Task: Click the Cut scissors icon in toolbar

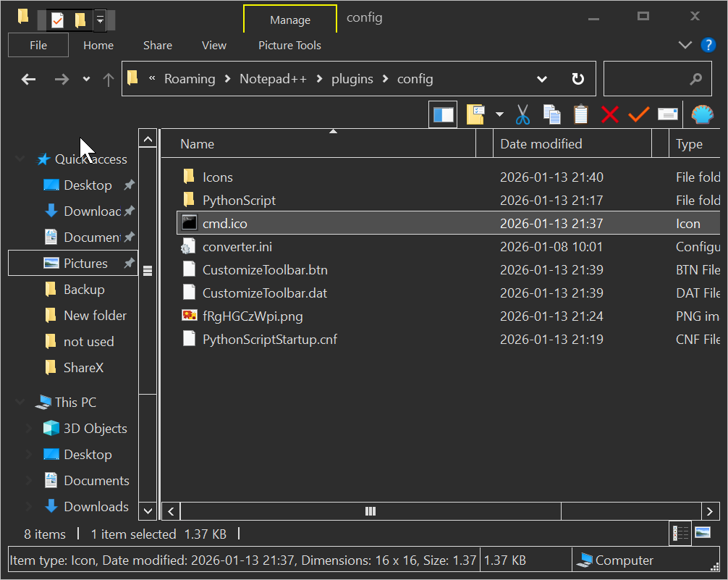Action: click(x=522, y=114)
